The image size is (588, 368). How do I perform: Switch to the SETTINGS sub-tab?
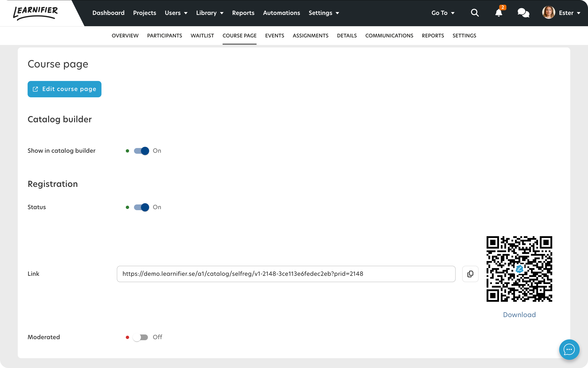[464, 36]
